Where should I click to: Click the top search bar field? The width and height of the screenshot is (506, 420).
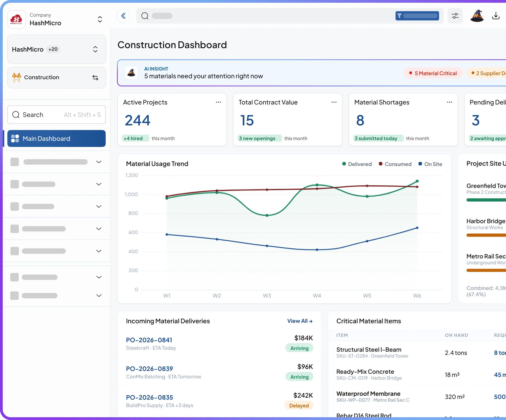coord(290,16)
